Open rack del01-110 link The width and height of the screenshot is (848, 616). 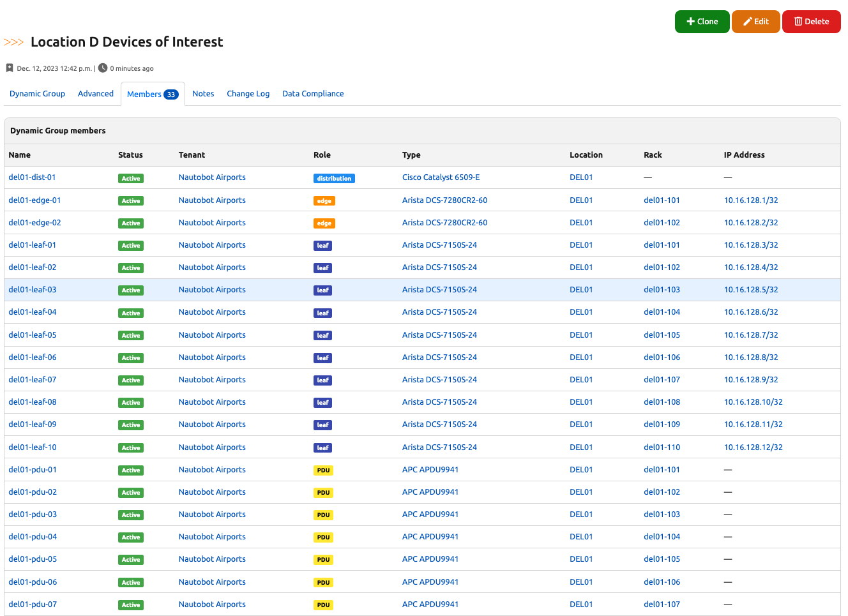pyautogui.click(x=662, y=447)
